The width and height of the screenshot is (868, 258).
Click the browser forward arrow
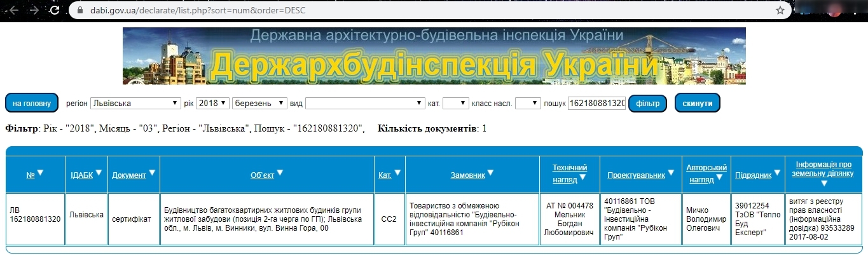pos(34,10)
